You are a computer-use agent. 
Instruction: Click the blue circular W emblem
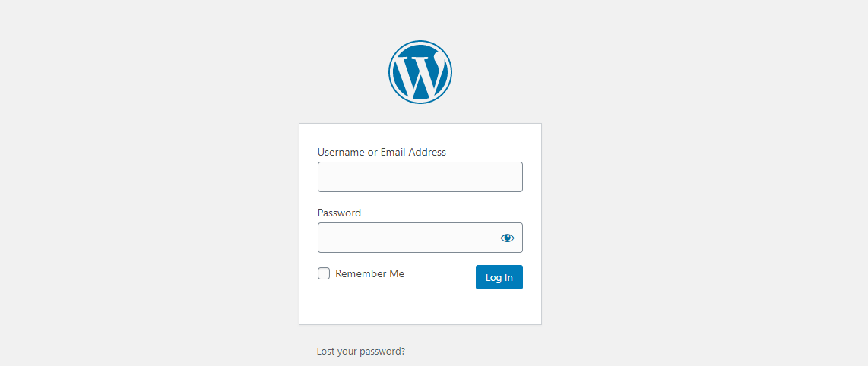(420, 72)
